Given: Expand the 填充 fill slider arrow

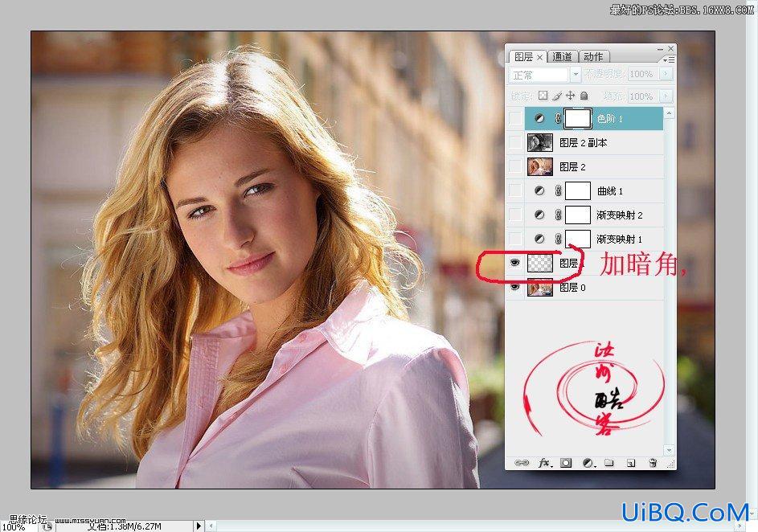Looking at the screenshot, I should [666, 96].
